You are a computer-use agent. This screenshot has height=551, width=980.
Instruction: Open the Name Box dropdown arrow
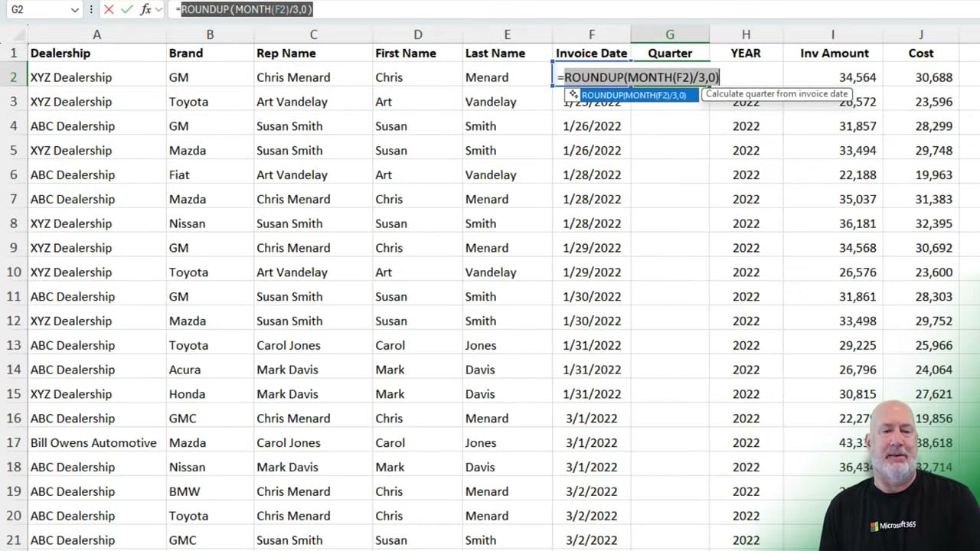73,9
